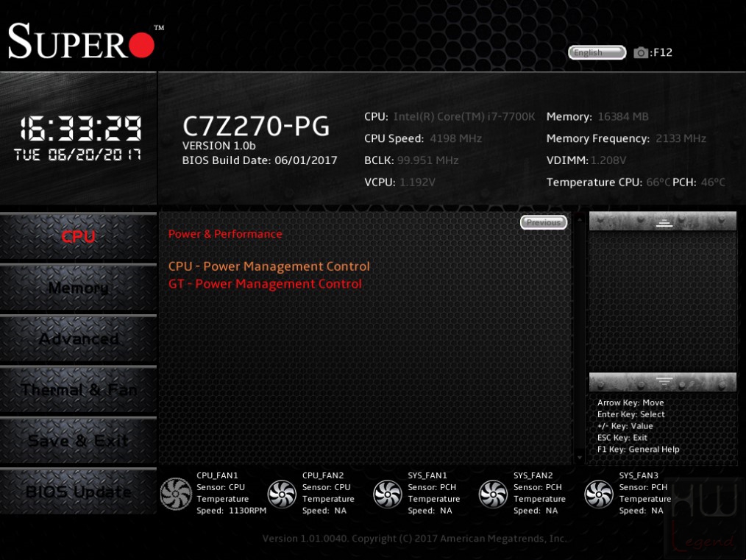Screen dimensions: 746x560
Task: Click the CPU_FAN1 fan icon
Action: [176, 493]
